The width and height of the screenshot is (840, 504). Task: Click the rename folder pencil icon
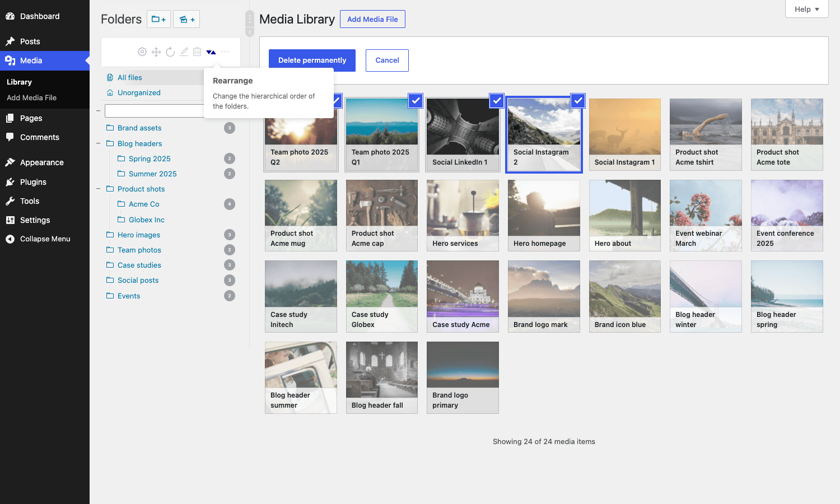(184, 52)
